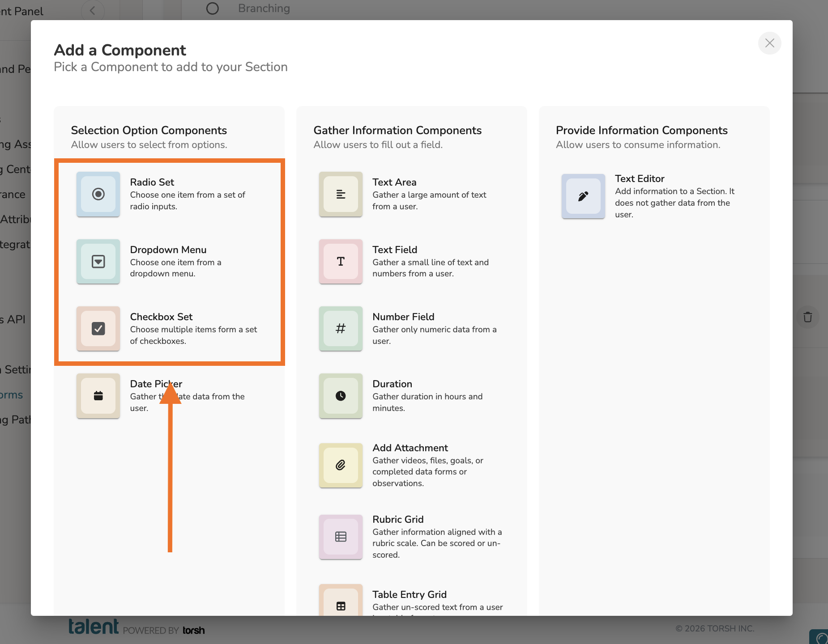Choose the Add Attachment paperclip icon
Screen dimensions: 828x644
click(341, 465)
